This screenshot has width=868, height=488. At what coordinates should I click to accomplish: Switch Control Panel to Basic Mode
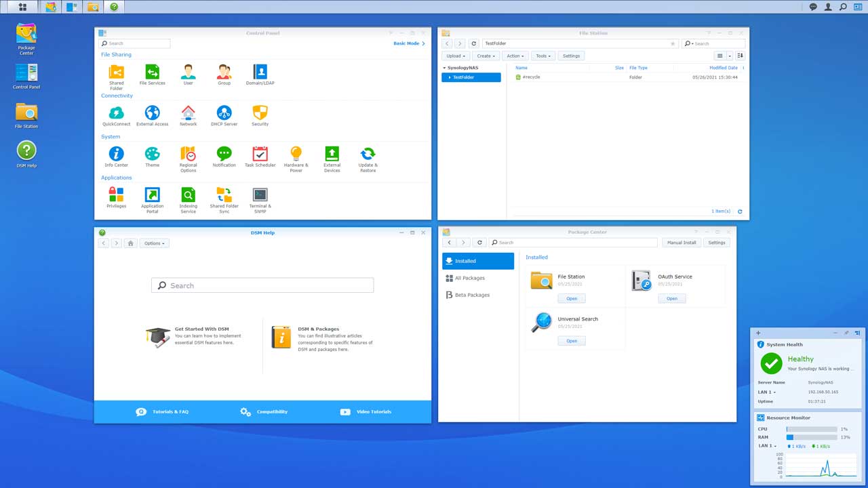(409, 43)
